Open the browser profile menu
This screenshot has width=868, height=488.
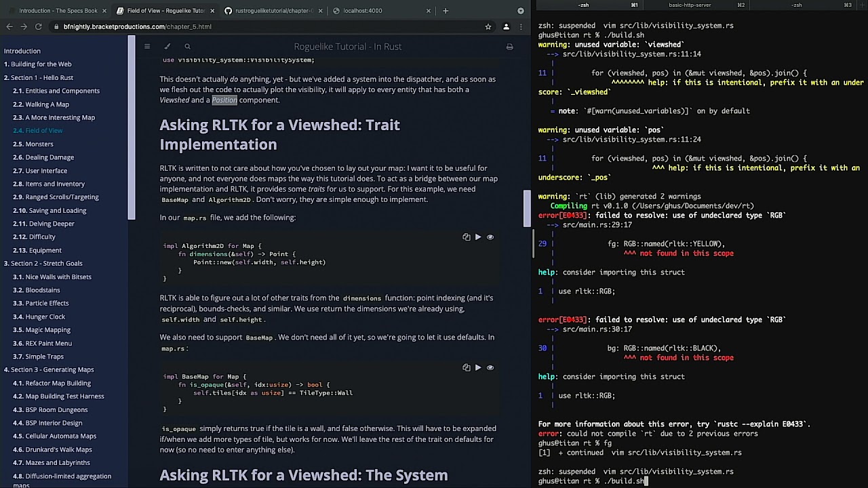[x=506, y=26]
